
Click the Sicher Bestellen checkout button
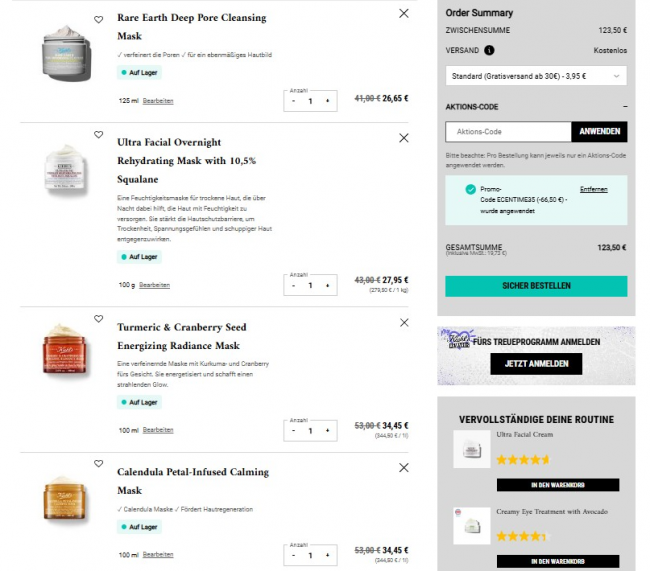click(x=535, y=286)
